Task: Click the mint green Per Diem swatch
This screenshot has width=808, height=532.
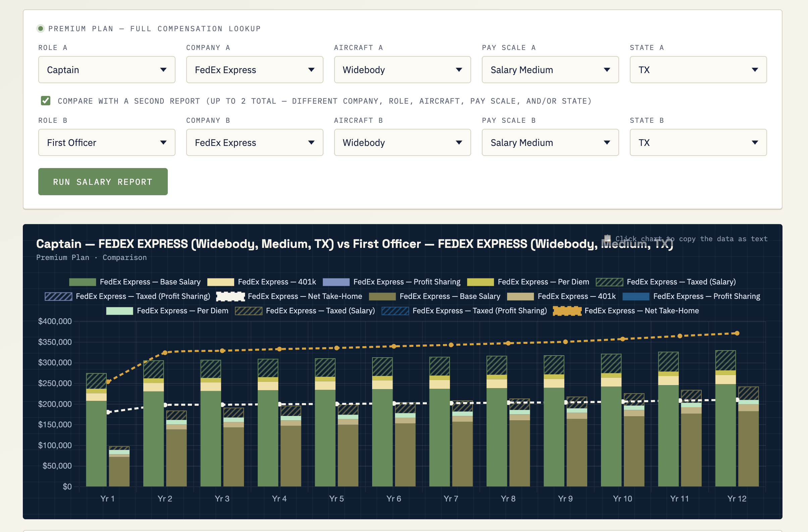Action: pyautogui.click(x=119, y=311)
